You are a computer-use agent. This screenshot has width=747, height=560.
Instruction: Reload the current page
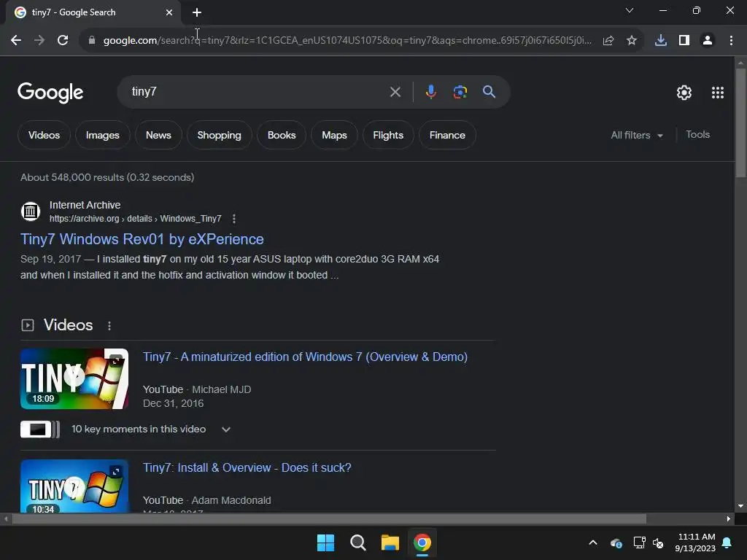click(63, 41)
